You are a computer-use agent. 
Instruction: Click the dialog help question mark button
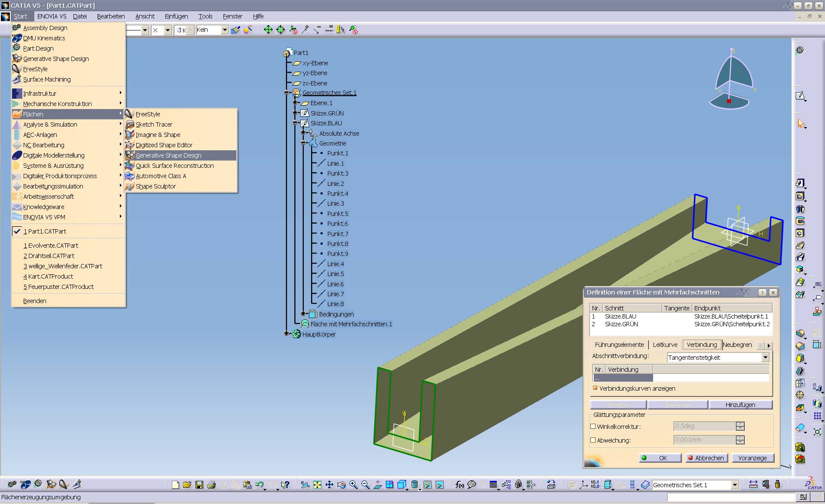pyautogui.click(x=762, y=292)
